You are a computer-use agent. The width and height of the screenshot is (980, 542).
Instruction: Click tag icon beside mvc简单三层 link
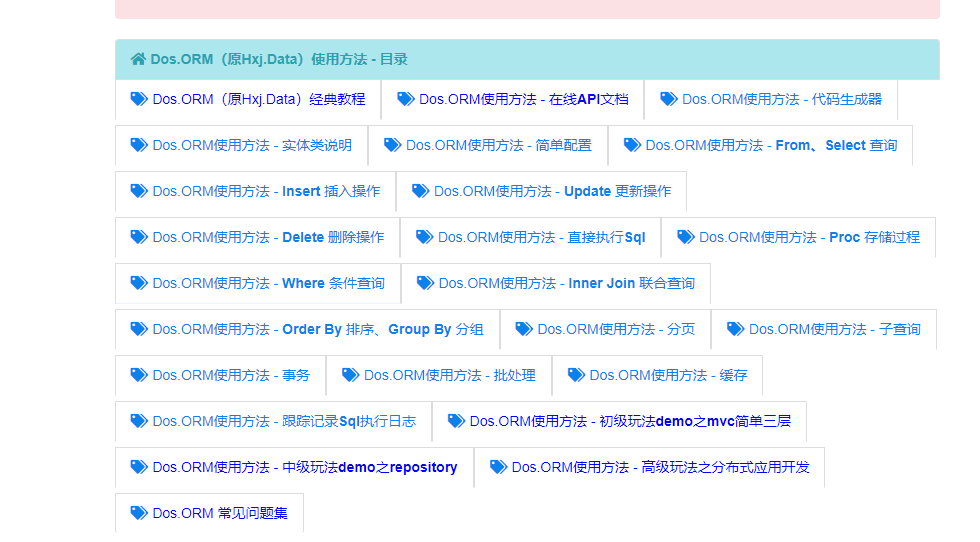pos(456,421)
